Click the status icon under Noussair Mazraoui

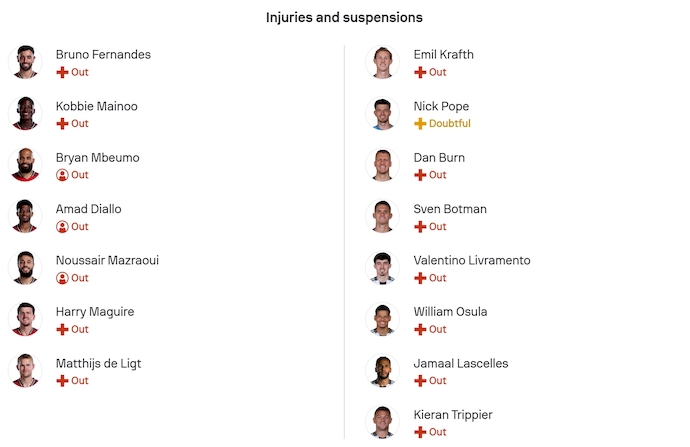tap(62, 278)
